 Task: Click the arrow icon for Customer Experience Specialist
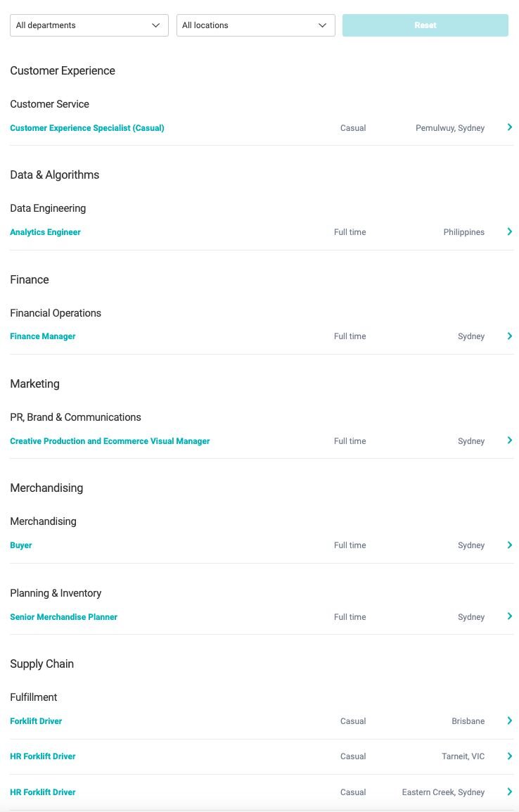pos(510,127)
